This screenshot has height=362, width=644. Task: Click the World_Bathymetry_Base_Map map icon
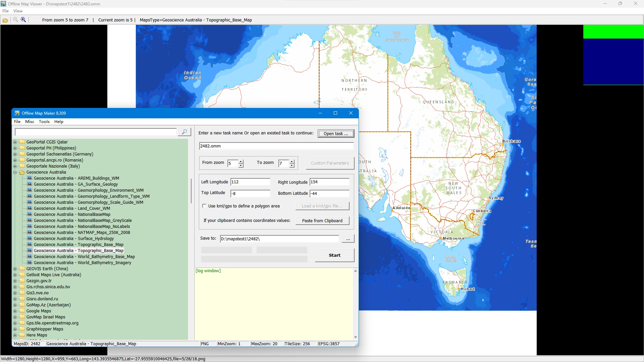[x=30, y=256]
